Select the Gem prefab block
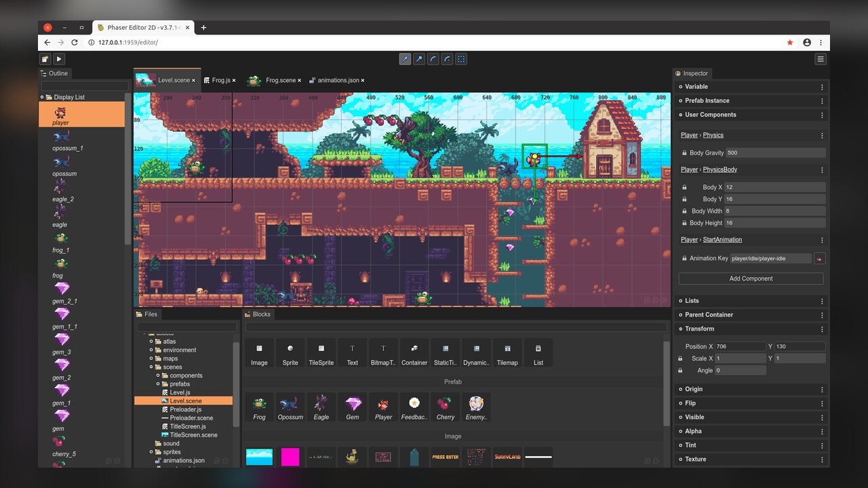This screenshot has height=488, width=868. pyautogui.click(x=353, y=407)
